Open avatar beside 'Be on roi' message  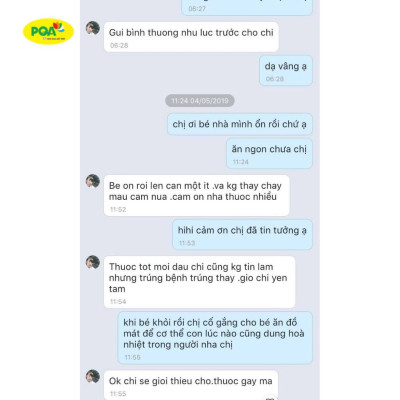click(93, 181)
